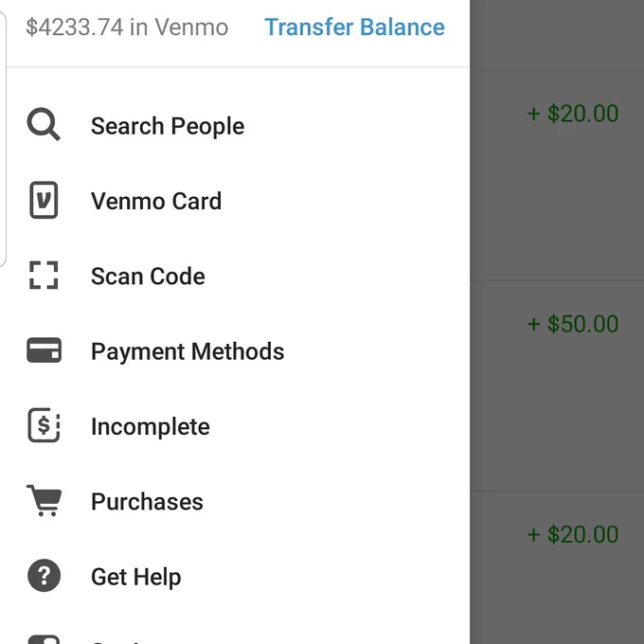Tap the Incomplete dollar-sign icon

(44, 425)
